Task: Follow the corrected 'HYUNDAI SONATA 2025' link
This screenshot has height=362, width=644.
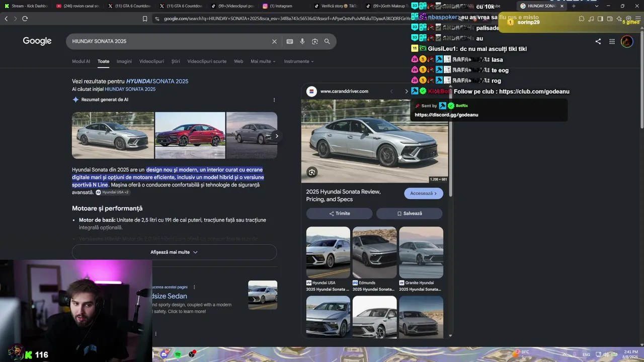Action: coord(157,81)
